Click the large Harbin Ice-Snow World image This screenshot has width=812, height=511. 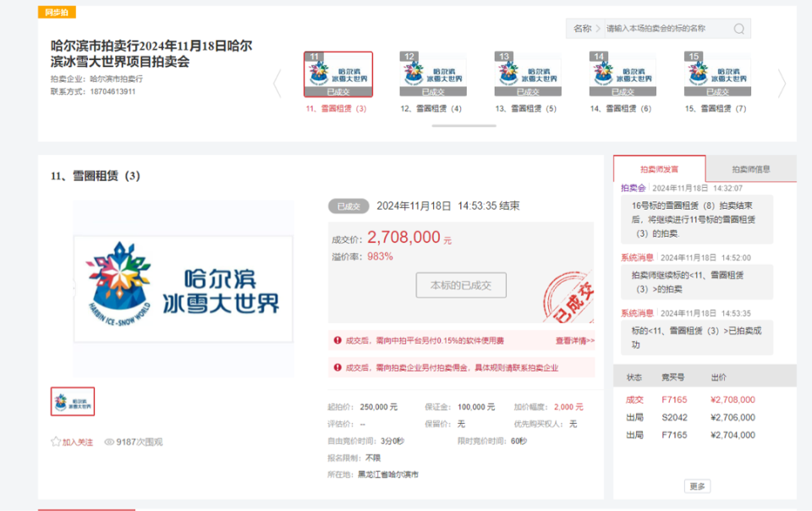pyautogui.click(x=184, y=288)
